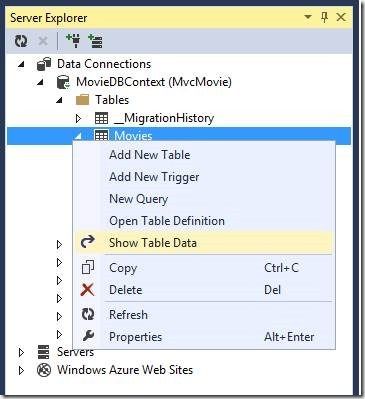The width and height of the screenshot is (365, 399).
Task: Select the MovieDBContext (MvcMovie) tree item
Action: (x=154, y=82)
